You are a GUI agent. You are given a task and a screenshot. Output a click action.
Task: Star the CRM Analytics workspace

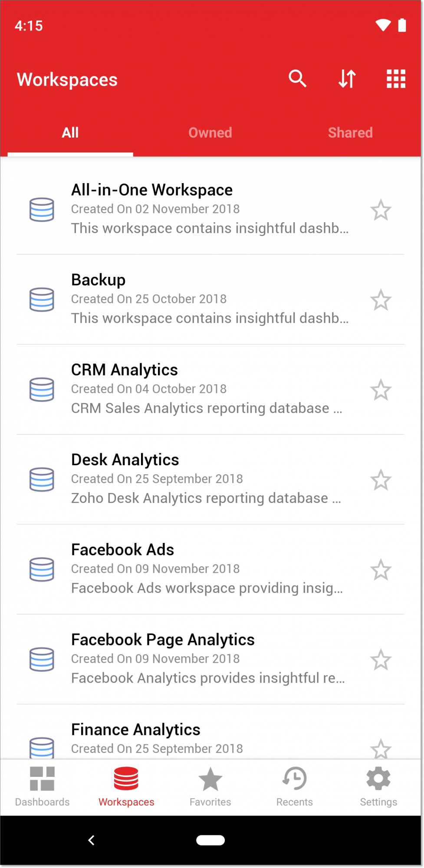381,390
